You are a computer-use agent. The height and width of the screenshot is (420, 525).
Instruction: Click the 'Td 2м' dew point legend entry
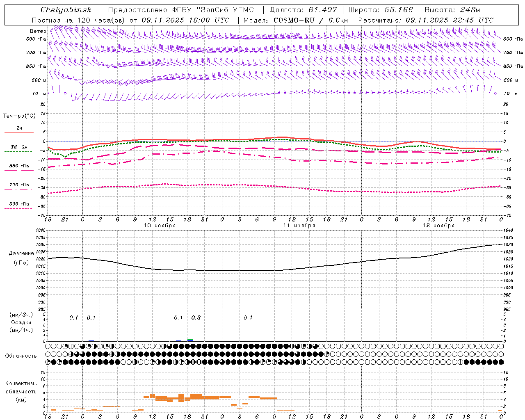pyautogui.click(x=19, y=147)
